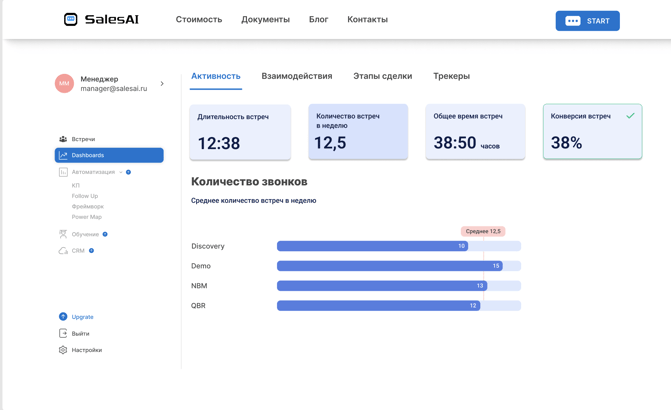Click the Автоматизация sidebar icon
This screenshot has width=671, height=410.
63,172
